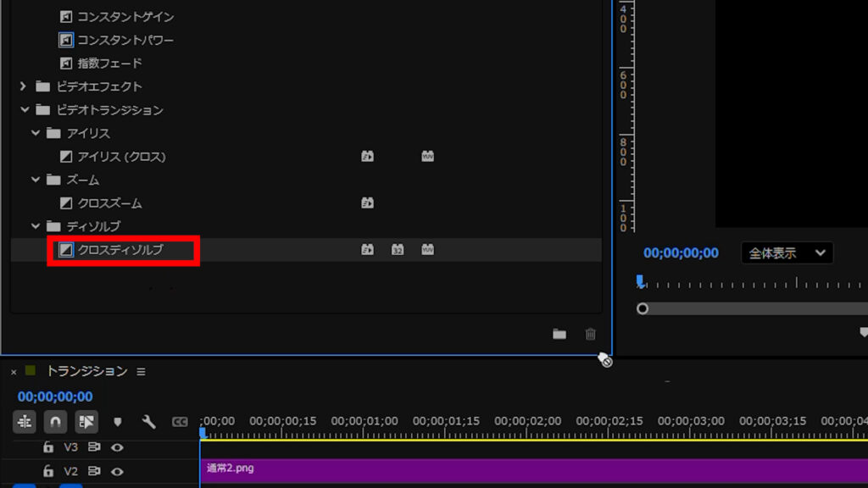Hide V2 track output with the eye icon
The height and width of the screenshot is (488, 868).
coord(118,471)
